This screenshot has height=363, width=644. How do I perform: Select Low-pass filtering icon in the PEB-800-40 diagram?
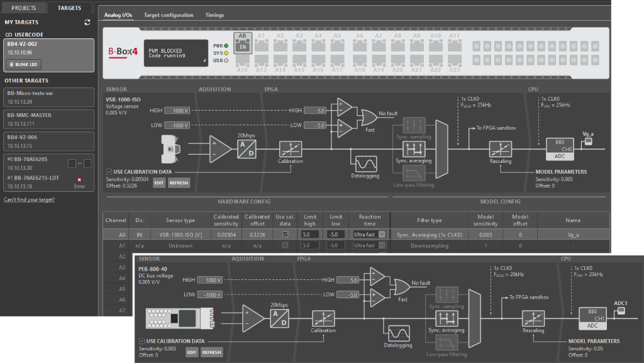tap(446, 341)
